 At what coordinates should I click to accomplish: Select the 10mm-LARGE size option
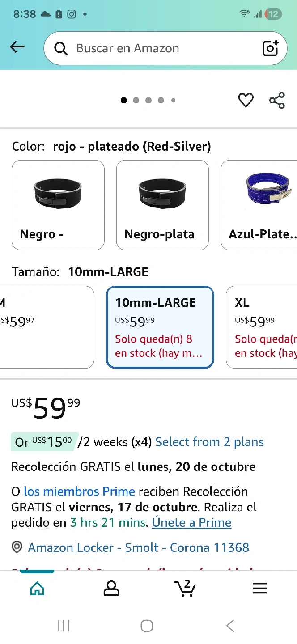[x=160, y=327]
